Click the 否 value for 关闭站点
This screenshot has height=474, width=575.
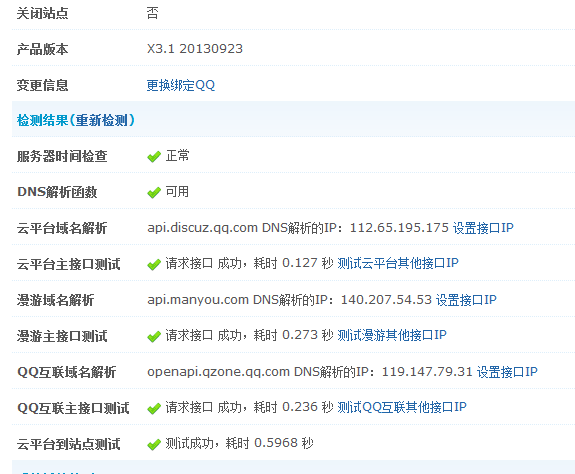(x=153, y=13)
